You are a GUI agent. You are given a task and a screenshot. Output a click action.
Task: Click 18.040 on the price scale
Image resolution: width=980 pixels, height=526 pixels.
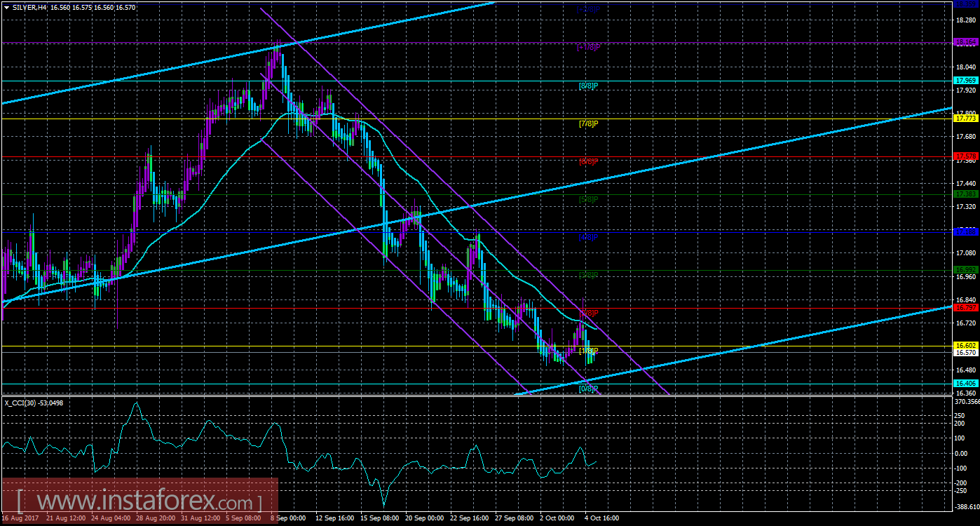pyautogui.click(x=967, y=68)
